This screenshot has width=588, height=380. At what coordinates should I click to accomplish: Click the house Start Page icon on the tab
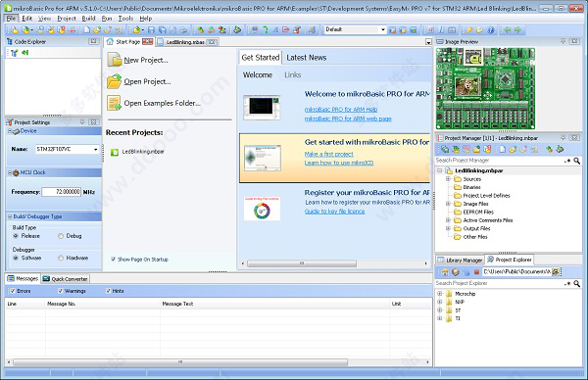(110, 41)
